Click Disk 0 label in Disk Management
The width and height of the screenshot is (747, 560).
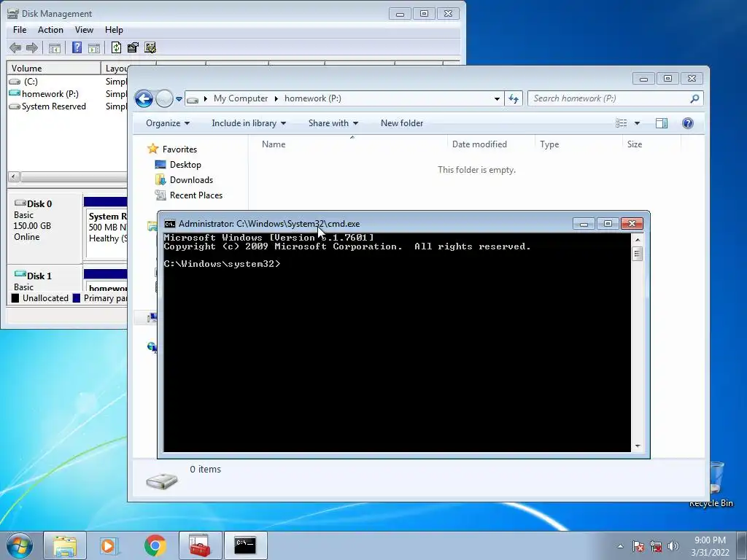tap(39, 204)
